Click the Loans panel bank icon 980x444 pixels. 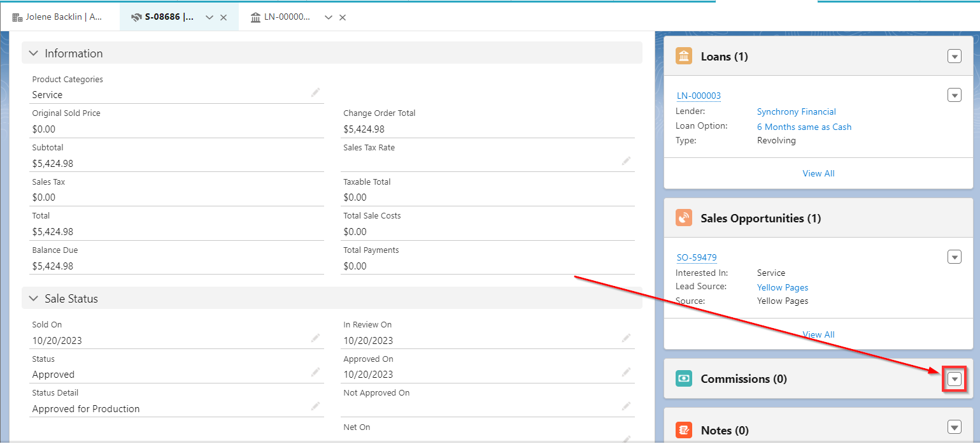(x=683, y=56)
